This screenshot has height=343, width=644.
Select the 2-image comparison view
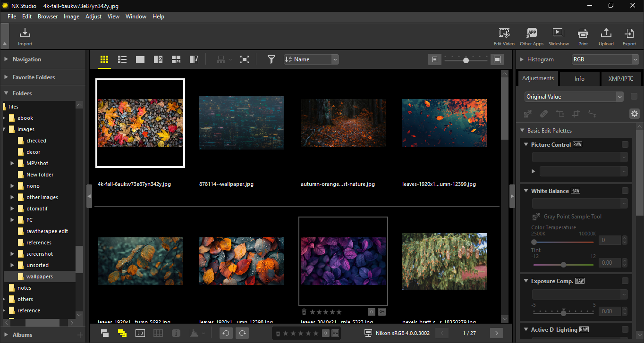(x=158, y=59)
